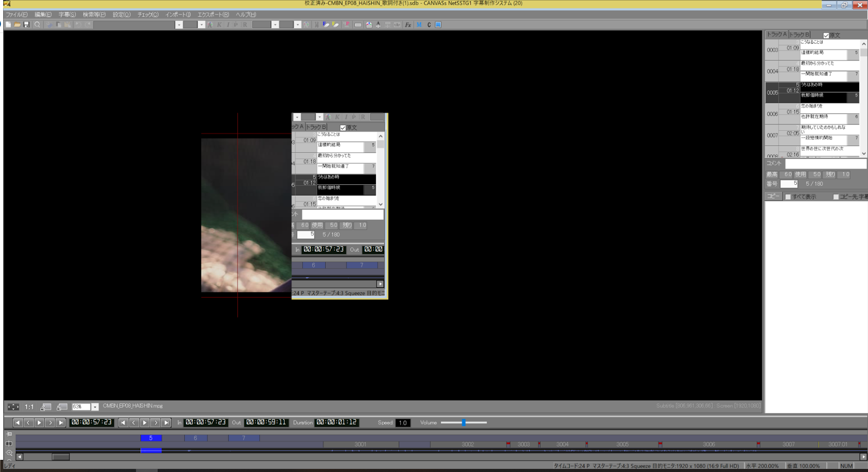868x472 pixels.
Task: Click the Save file toolbar icon
Action: pos(27,25)
